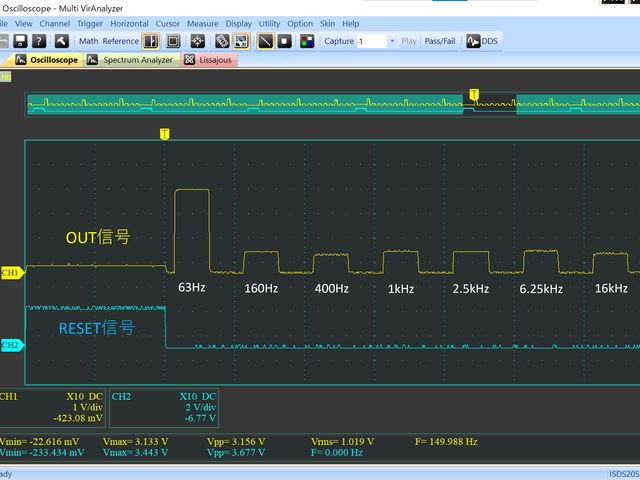
Task: Click the help question mark icon
Action: coord(38,41)
